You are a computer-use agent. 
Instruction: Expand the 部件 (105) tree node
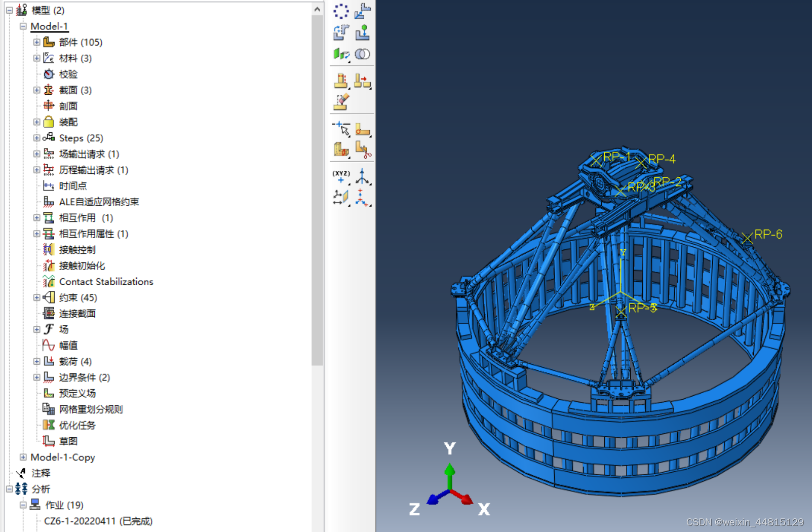36,42
